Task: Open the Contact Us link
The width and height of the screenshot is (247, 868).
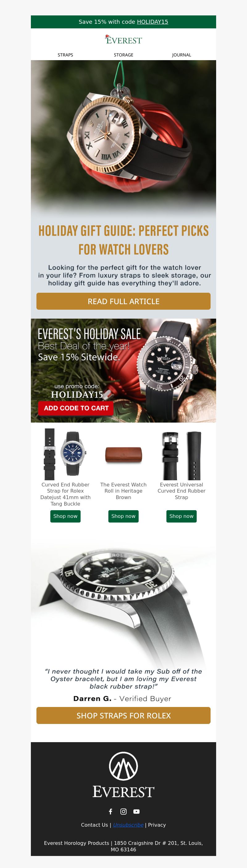Action: point(94,825)
